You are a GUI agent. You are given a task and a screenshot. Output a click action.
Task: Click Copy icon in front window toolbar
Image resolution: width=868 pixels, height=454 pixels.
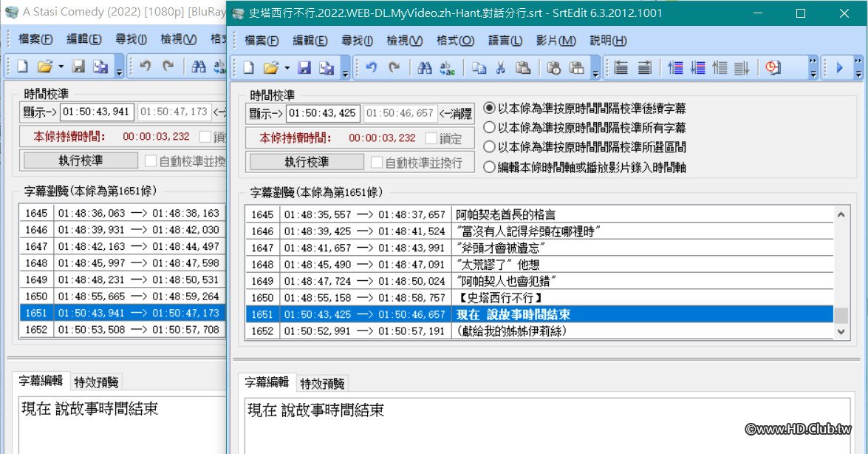point(479,67)
